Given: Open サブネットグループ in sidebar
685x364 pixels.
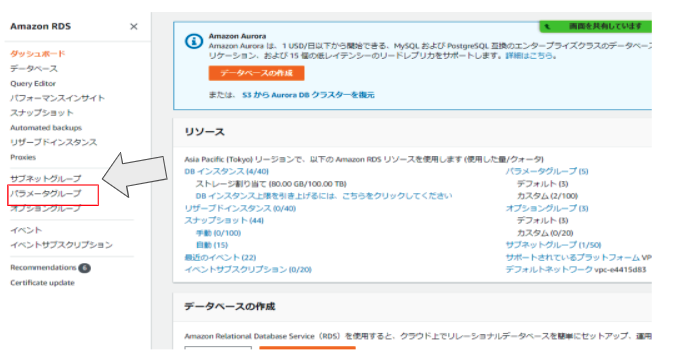Looking at the screenshot, I should 45,178.
